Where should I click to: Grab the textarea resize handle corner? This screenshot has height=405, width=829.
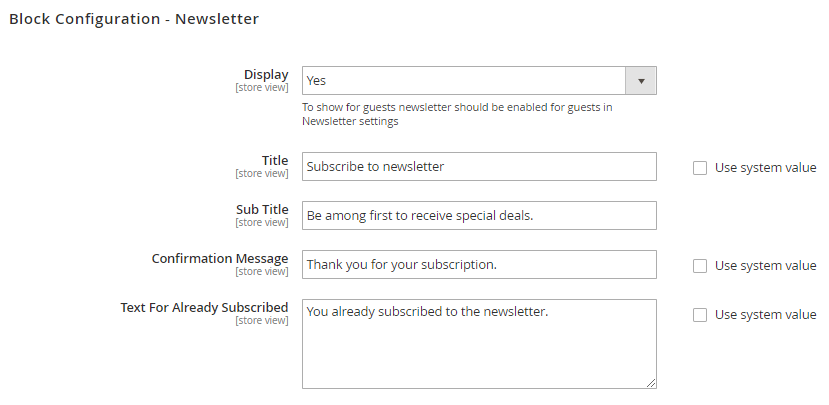click(x=651, y=382)
